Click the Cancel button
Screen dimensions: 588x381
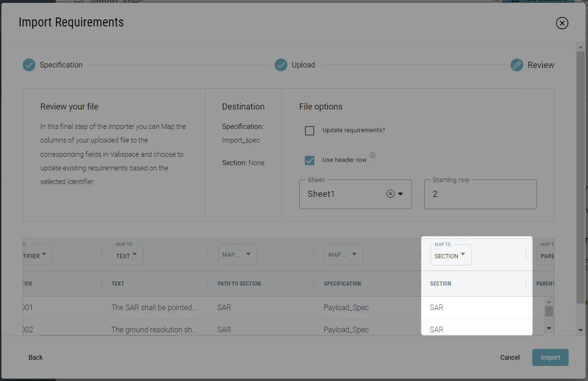[510, 357]
